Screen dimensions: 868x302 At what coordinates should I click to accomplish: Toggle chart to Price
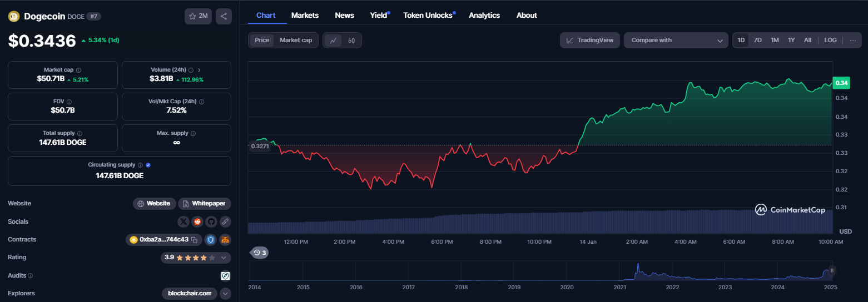(262, 40)
